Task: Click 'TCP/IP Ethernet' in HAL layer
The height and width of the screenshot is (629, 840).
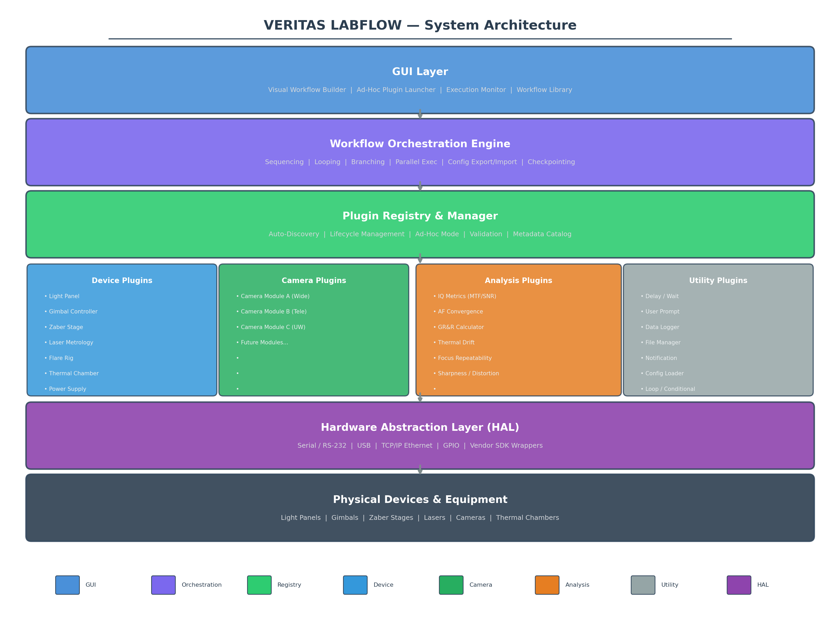Action: 407,446
